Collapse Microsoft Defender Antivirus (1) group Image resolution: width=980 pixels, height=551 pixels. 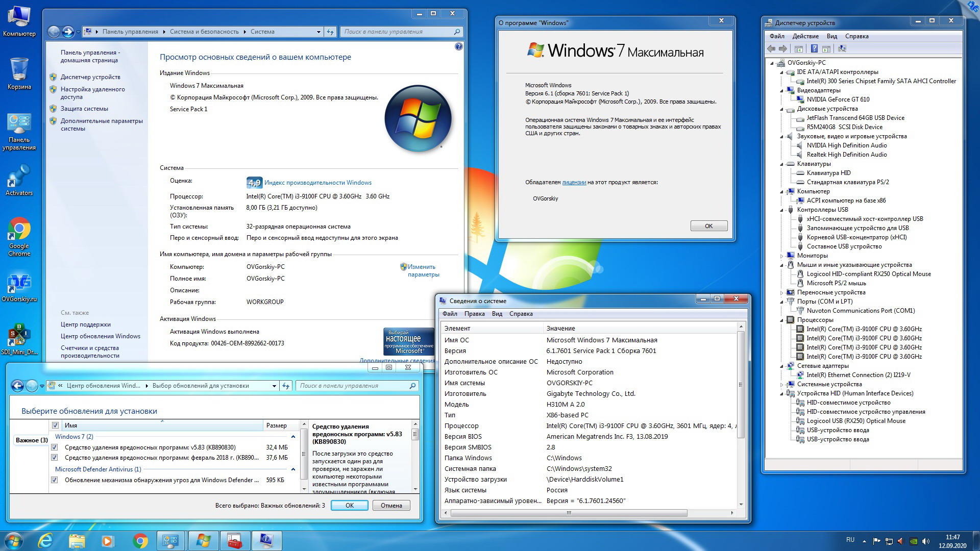293,469
